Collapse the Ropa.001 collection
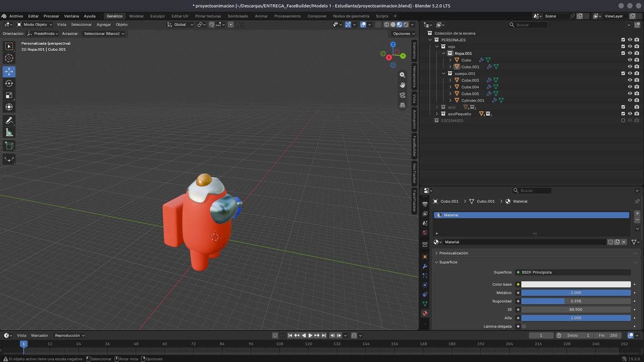Viewport: 644px width, 362px height. pyautogui.click(x=444, y=53)
